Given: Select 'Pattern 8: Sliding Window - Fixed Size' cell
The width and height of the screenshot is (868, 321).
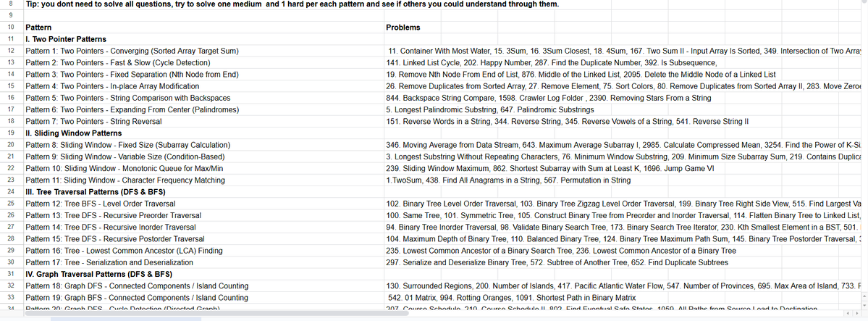Looking at the screenshot, I should coord(204,145).
